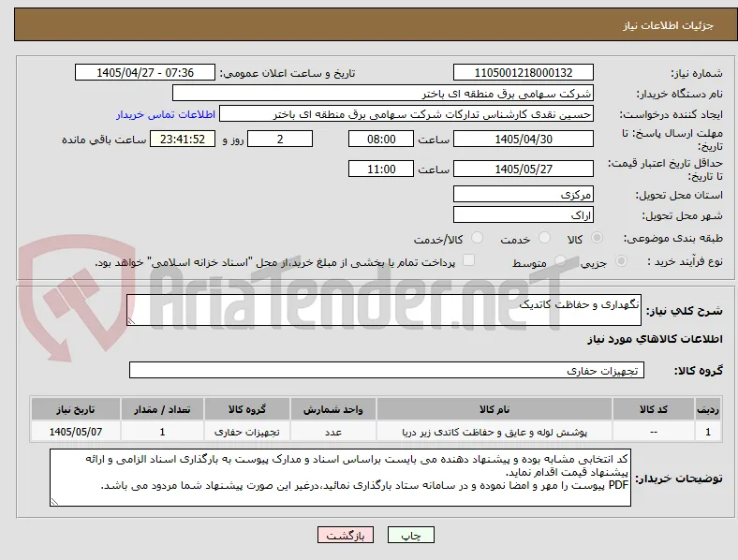The image size is (738, 560).
Task: Click the table cell تجهیزات حفاری
Action: pos(247,432)
